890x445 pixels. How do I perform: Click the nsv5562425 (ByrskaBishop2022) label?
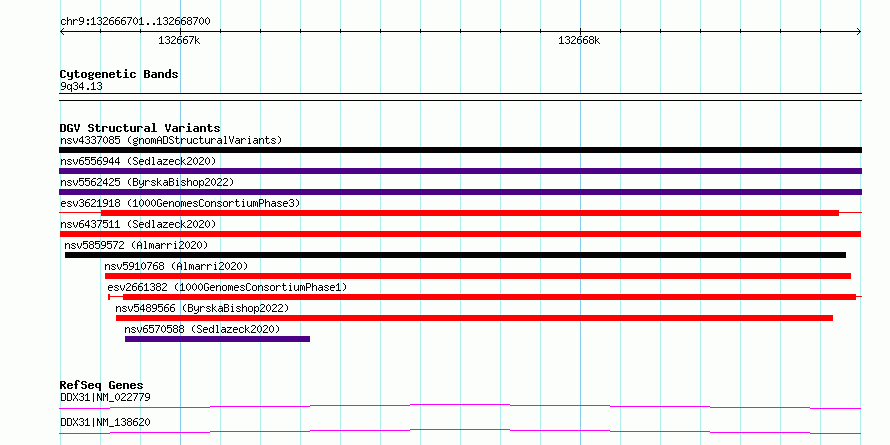pyautogui.click(x=147, y=182)
